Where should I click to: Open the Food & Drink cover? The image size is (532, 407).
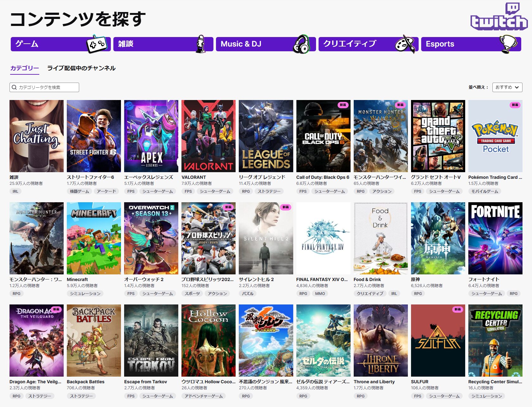pos(381,238)
